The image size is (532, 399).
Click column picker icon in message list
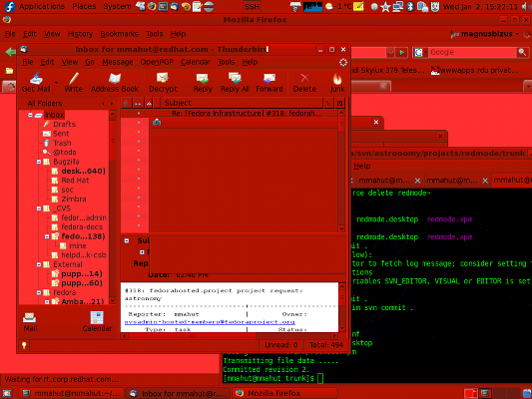tap(340, 103)
